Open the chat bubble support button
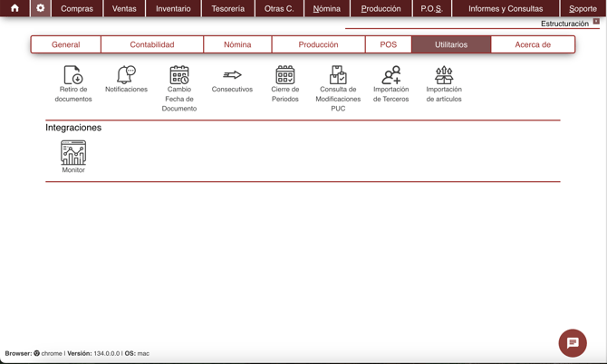The width and height of the screenshot is (607, 364). point(573,343)
